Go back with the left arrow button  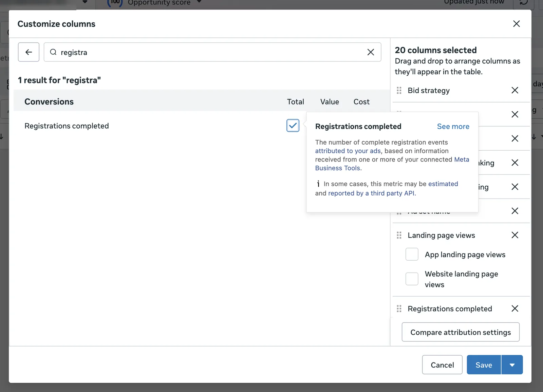point(29,52)
